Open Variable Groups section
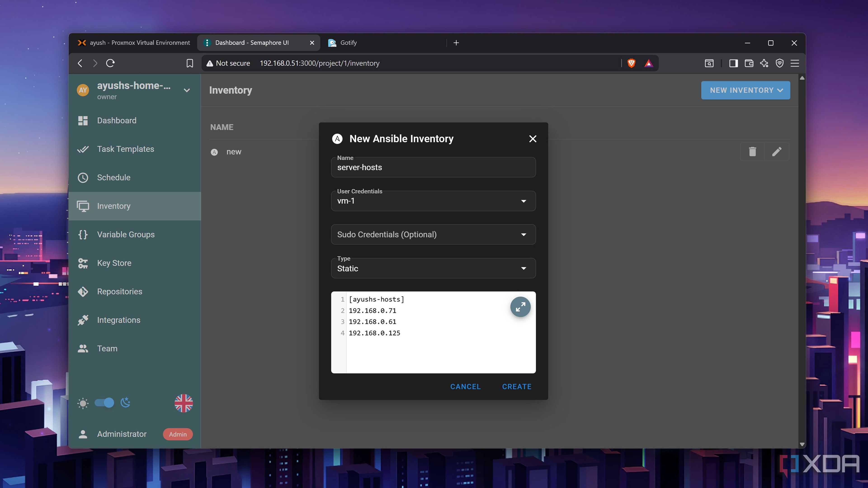The image size is (868, 488). (134, 235)
